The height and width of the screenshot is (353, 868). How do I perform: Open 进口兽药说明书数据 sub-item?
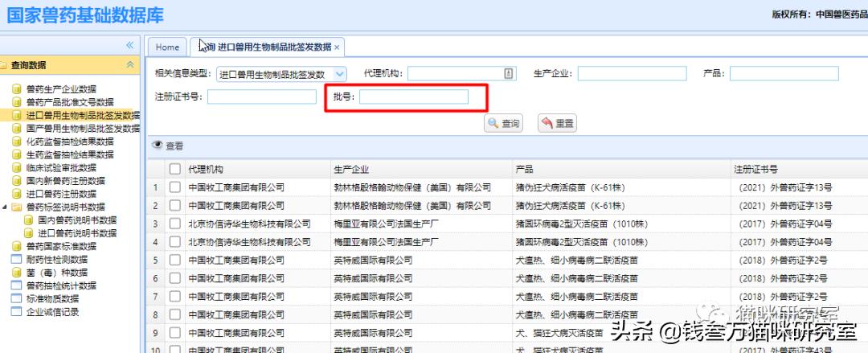[x=77, y=233]
